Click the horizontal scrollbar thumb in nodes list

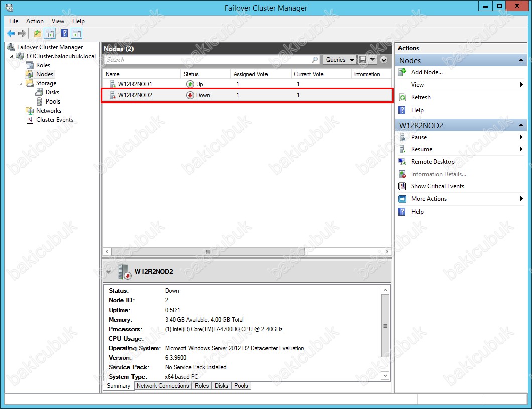(208, 252)
